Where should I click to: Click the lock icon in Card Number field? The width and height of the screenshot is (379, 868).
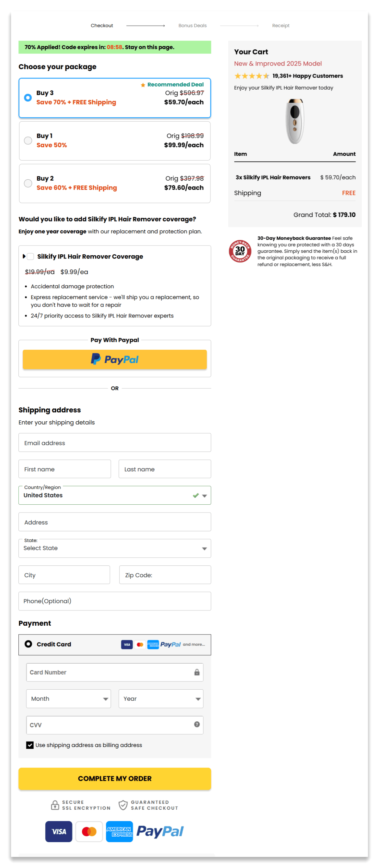(x=196, y=672)
